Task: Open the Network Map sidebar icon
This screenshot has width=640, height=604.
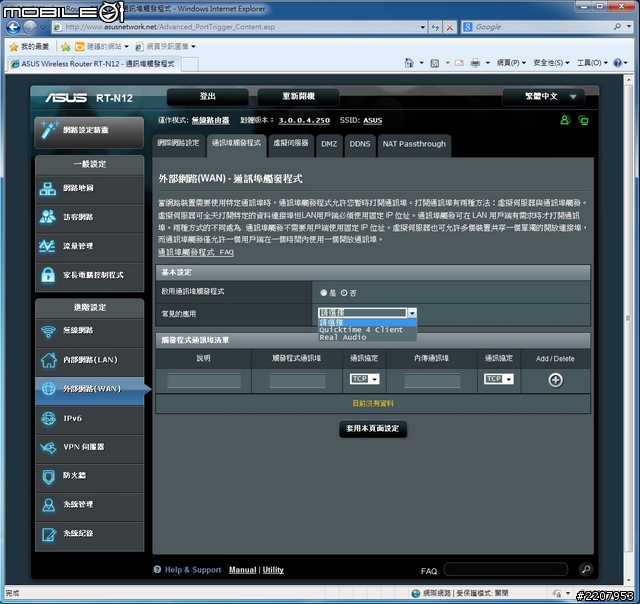Action: pyautogui.click(x=48, y=189)
